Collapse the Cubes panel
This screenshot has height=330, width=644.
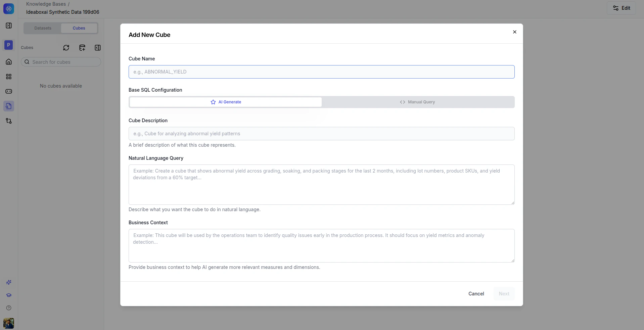98,48
